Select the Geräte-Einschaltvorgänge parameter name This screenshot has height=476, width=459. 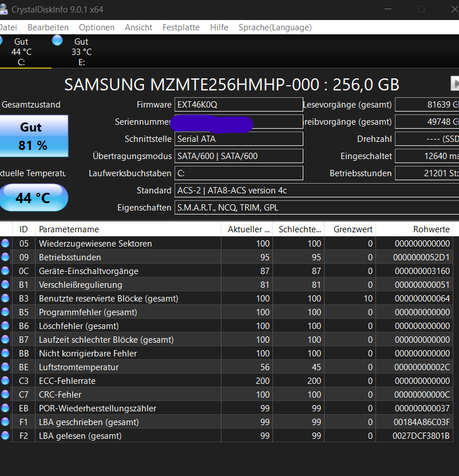(x=89, y=271)
